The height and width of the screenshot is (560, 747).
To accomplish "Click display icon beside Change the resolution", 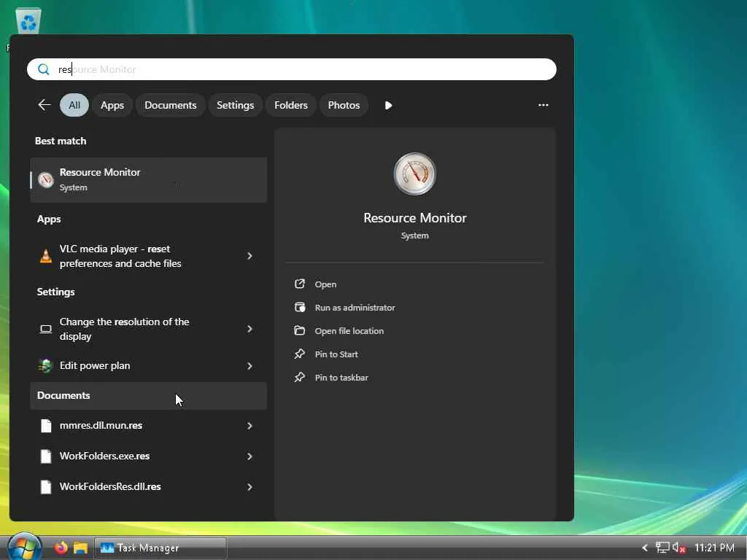I will point(46,329).
